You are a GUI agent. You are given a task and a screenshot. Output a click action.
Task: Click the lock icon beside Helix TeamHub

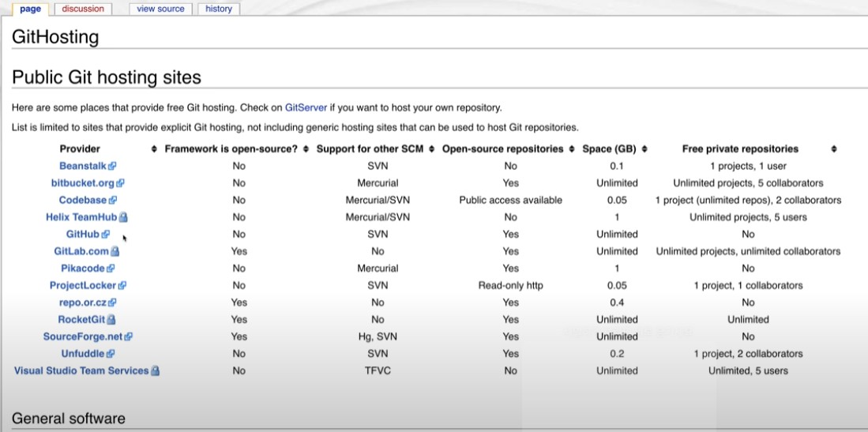(123, 217)
